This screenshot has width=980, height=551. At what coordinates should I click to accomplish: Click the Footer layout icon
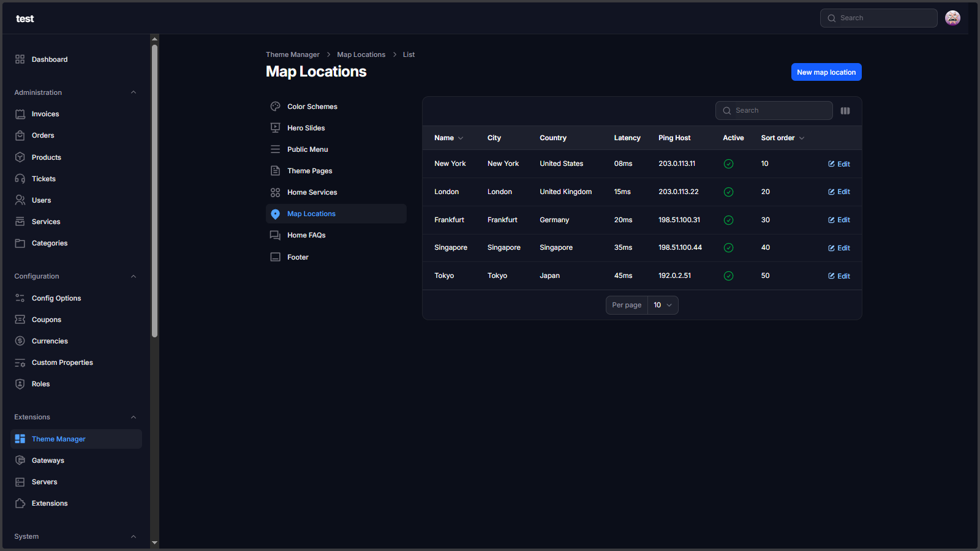click(x=276, y=257)
